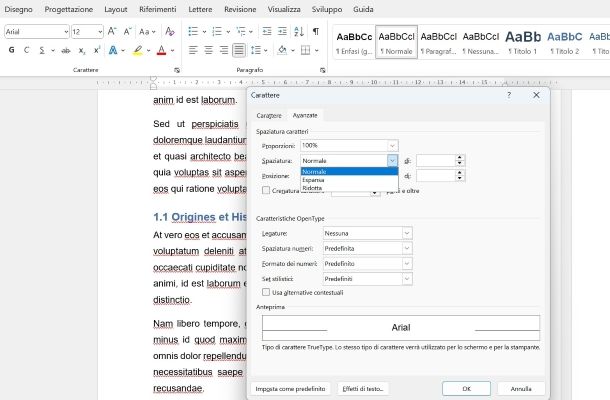
Task: Open the Progettazione ribbon tab
Action: (69, 9)
